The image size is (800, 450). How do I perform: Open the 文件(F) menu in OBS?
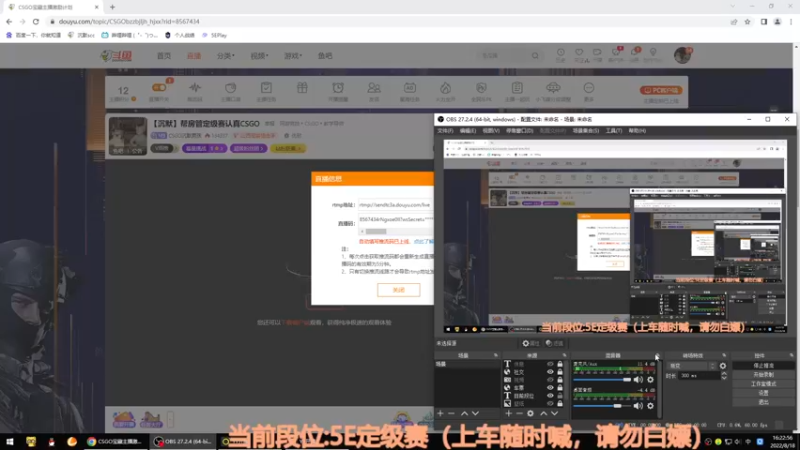(445, 131)
